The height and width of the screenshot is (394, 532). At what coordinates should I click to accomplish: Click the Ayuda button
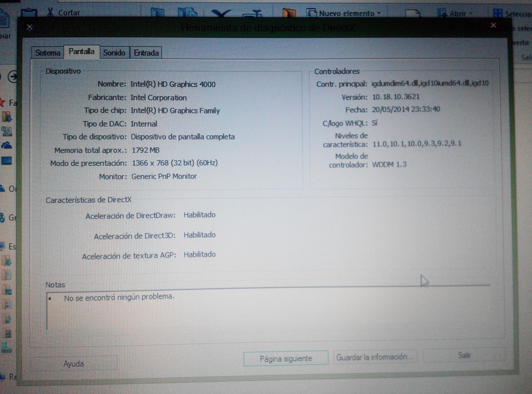point(74,364)
